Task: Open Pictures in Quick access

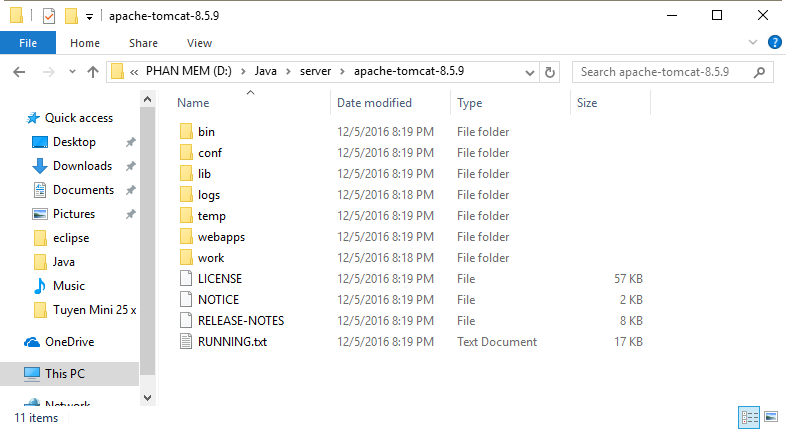Action: coord(74,214)
